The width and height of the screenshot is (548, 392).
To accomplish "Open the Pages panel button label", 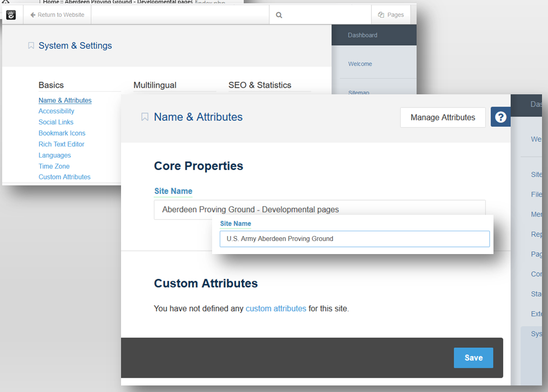I will (x=395, y=15).
